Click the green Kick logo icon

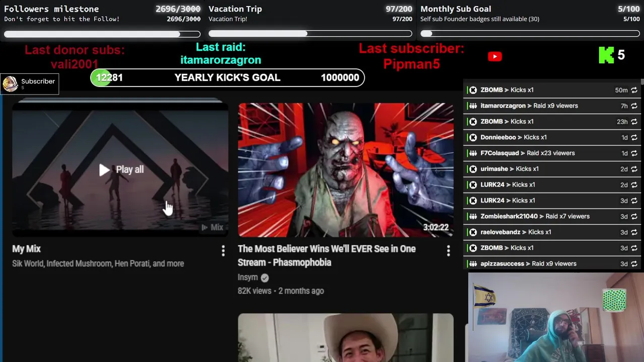[x=606, y=55]
